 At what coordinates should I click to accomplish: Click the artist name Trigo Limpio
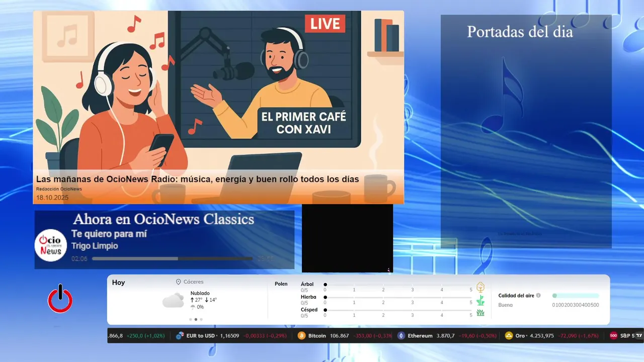pyautogui.click(x=95, y=246)
